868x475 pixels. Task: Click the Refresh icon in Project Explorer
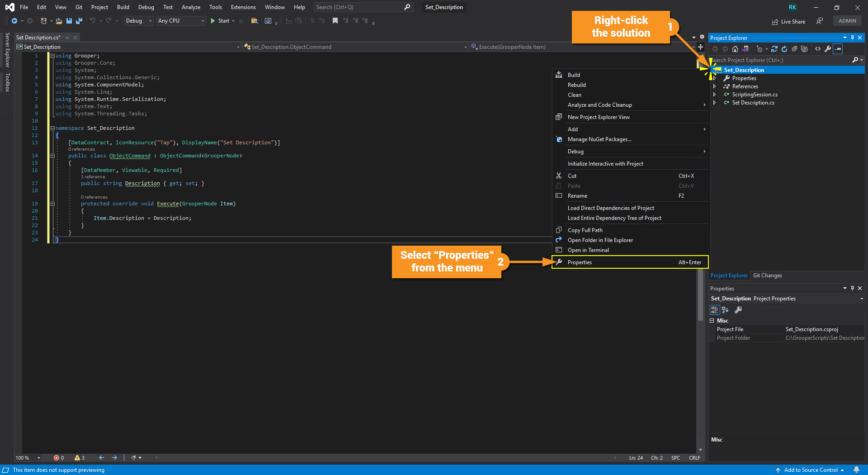coord(784,49)
